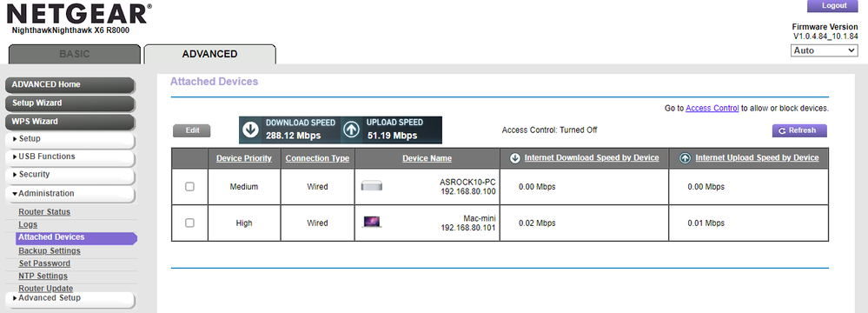The width and height of the screenshot is (868, 313).
Task: Click the Wired cell in Mac-mini row
Action: click(317, 223)
